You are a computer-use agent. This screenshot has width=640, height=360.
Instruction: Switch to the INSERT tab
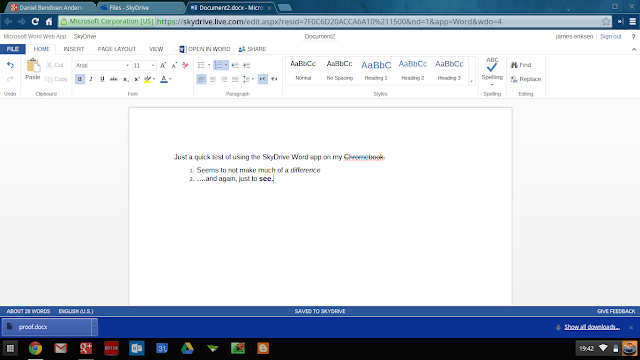74,49
